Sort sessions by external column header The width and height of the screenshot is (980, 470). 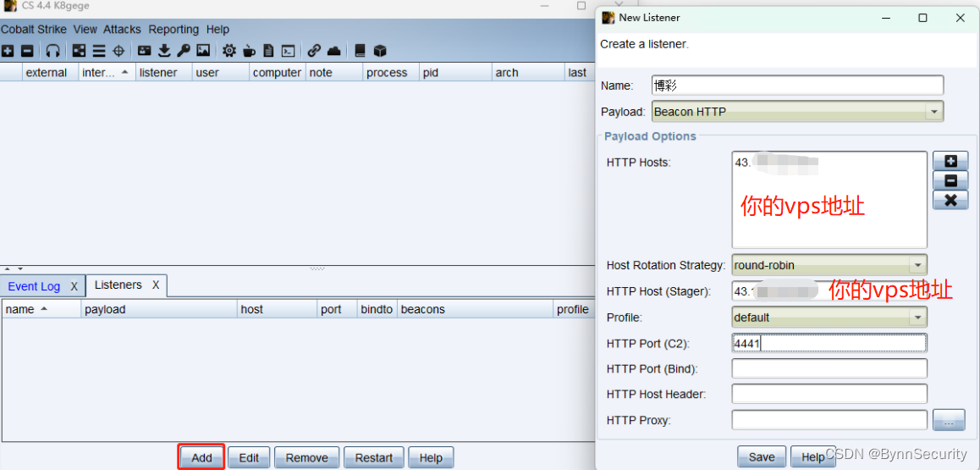point(50,73)
